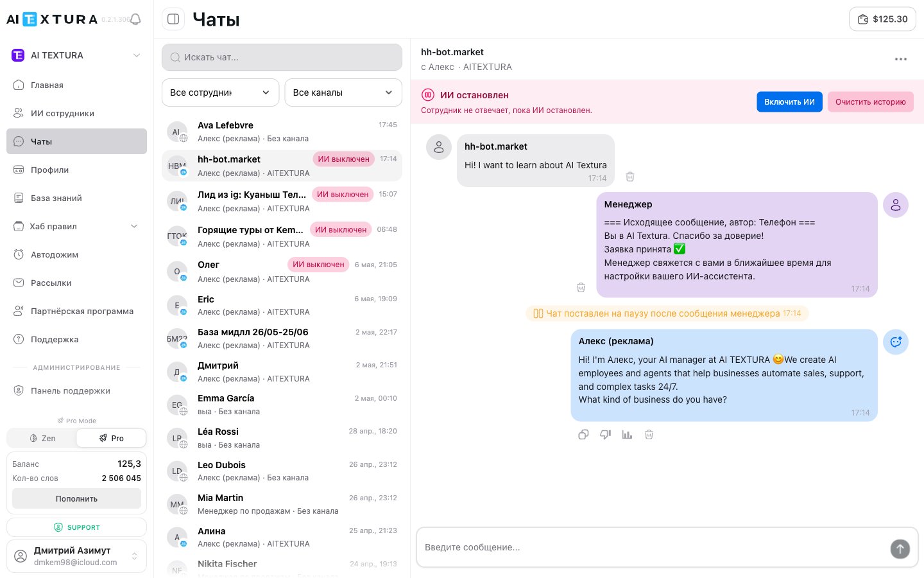The height and width of the screenshot is (578, 924).
Task: Click the ИИ остановлен pause icon
Action: pos(428,95)
